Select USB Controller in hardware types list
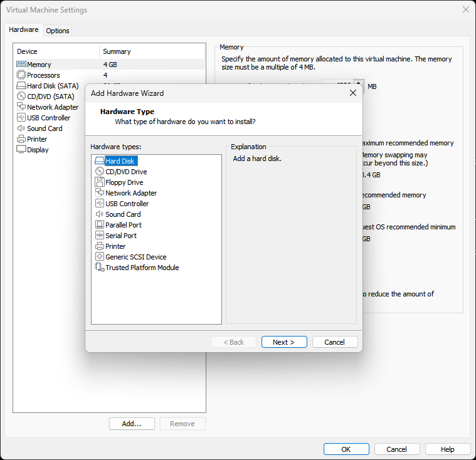Screen dimensions: 476x460 tap(127, 204)
